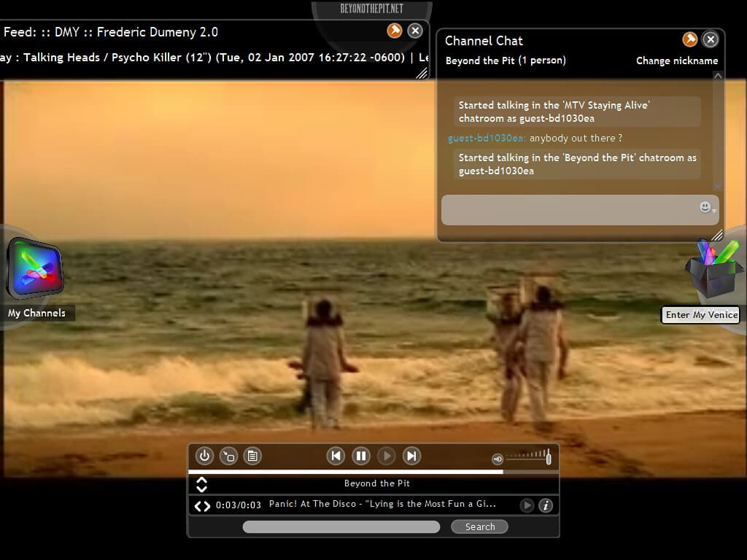
Task: Close the Channel Chat panel
Action: (711, 39)
